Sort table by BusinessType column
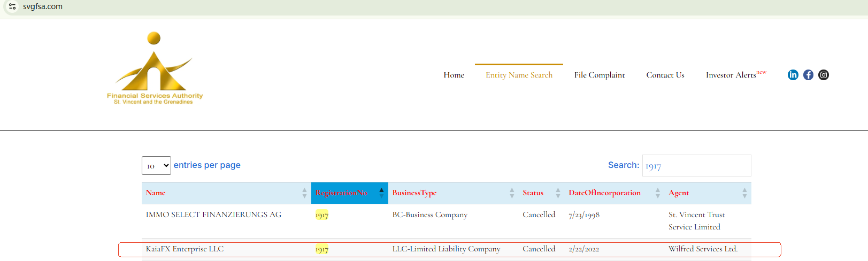Image resolution: width=868 pixels, height=261 pixels. tap(453, 193)
